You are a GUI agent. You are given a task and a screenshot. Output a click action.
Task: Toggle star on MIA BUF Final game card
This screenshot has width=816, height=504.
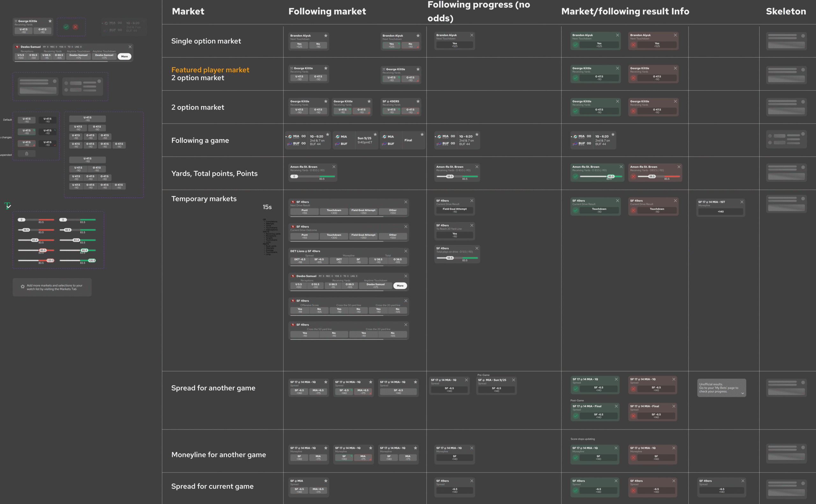[x=422, y=134]
